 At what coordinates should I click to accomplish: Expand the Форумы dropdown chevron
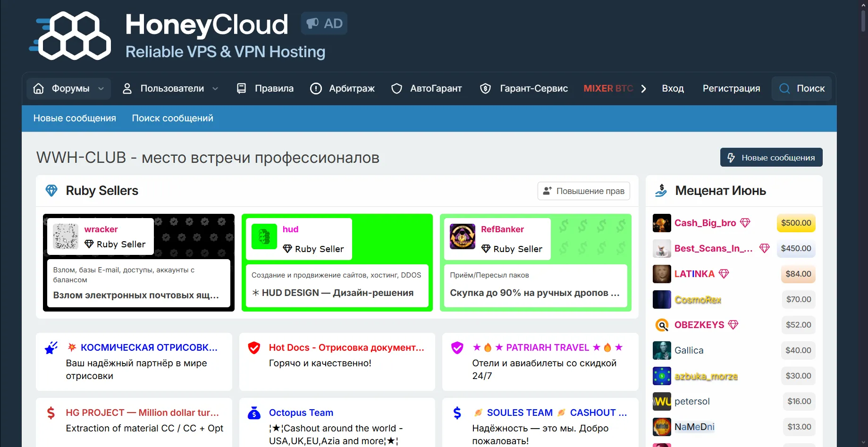[101, 89]
